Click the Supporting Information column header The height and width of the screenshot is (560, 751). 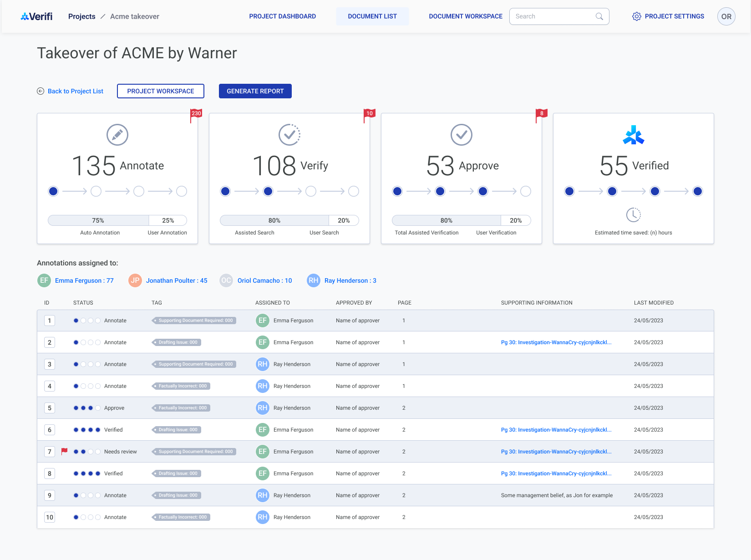[x=537, y=303]
